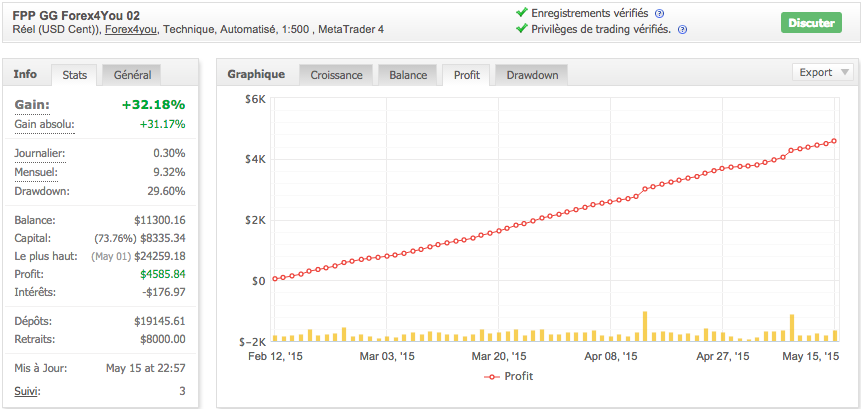This screenshot has width=861, height=409.
Task: Select the Profit chart tab
Action: pos(466,75)
